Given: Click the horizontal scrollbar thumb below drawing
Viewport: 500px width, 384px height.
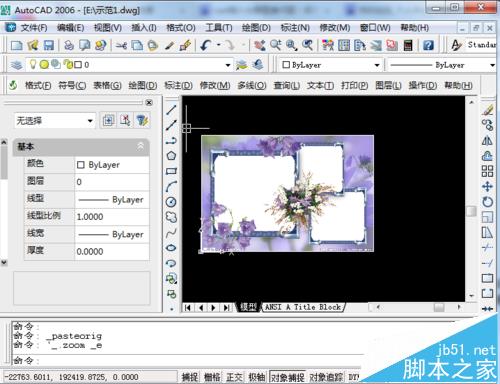Looking at the screenshot, I should [439, 307].
